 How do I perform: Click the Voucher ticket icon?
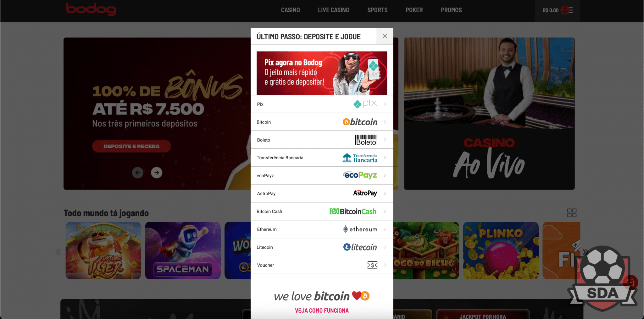(372, 265)
